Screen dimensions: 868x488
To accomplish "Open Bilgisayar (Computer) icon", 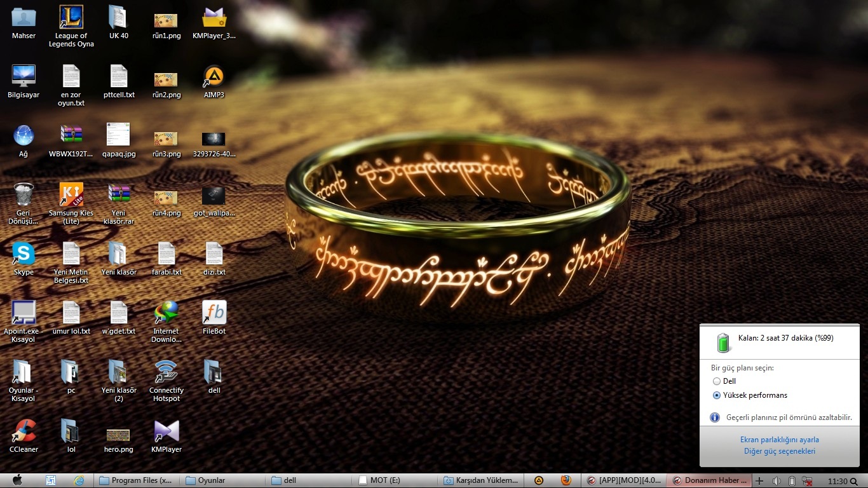I will pos(24,82).
